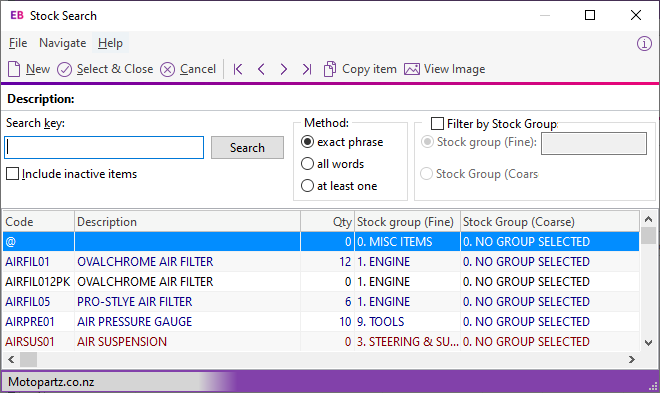This screenshot has width=660, height=393.
Task: Select the AIRPRE01 Air Pressure Gauge row
Action: [321, 322]
